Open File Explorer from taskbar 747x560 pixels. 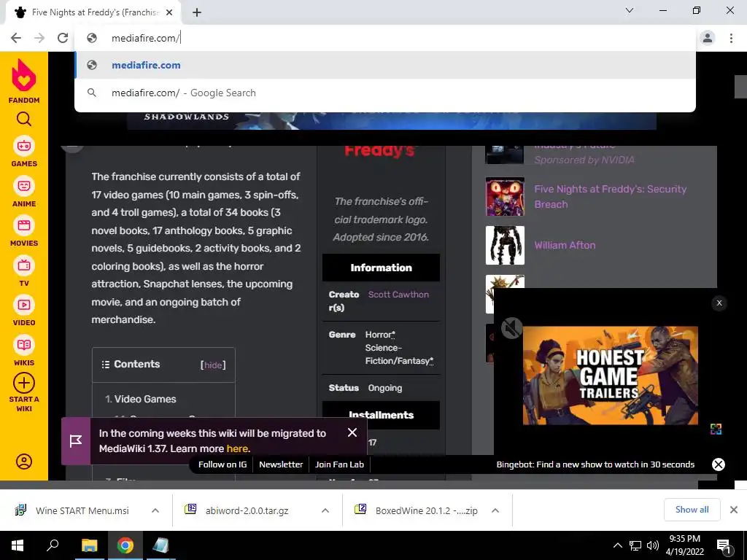click(x=89, y=545)
